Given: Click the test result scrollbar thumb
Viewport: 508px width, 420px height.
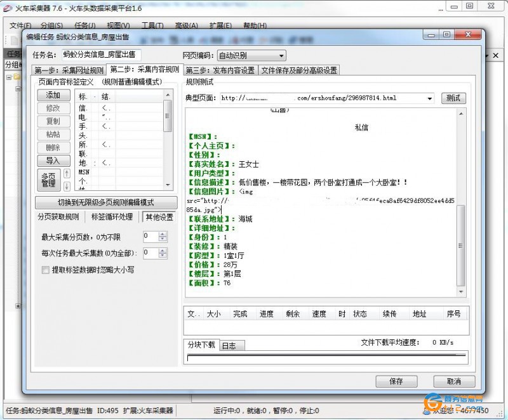Looking at the screenshot, I should (x=461, y=246).
